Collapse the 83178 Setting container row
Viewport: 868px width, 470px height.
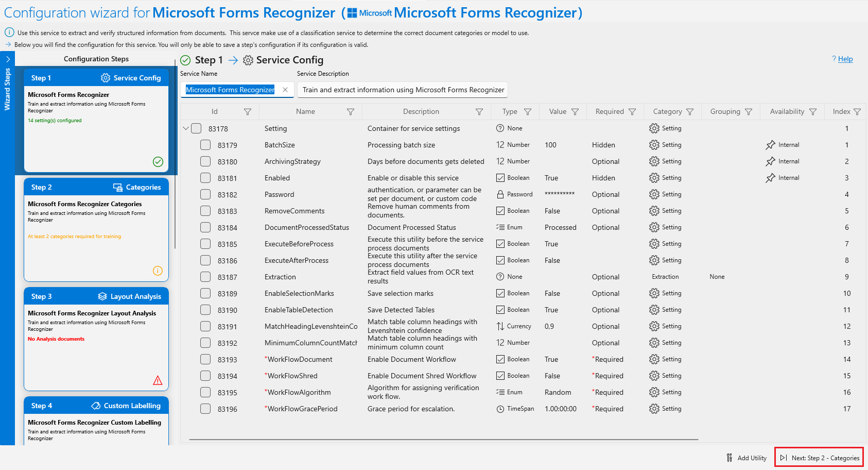[x=186, y=128]
